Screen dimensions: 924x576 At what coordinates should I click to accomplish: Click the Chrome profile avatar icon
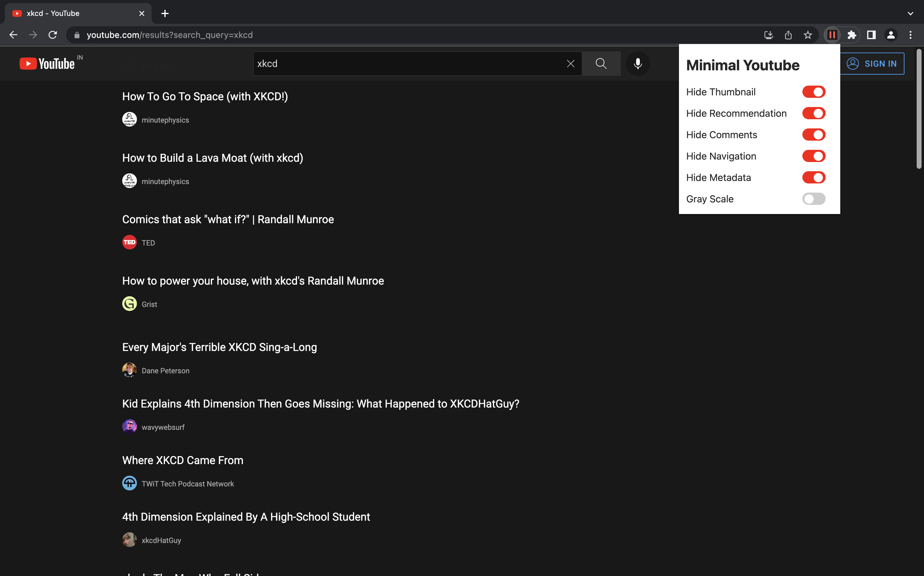click(891, 35)
